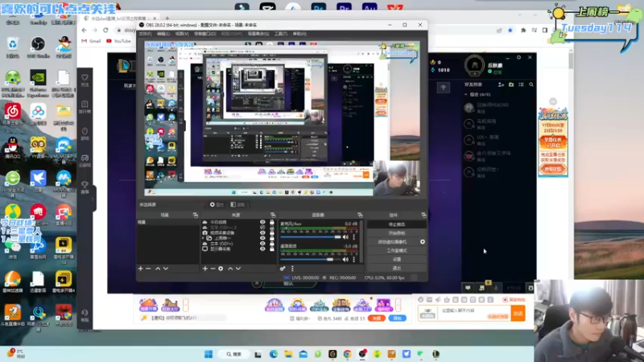Open chat bubble icon at LoL client bottom
This screenshot has width=644, height=362.
(x=468, y=288)
